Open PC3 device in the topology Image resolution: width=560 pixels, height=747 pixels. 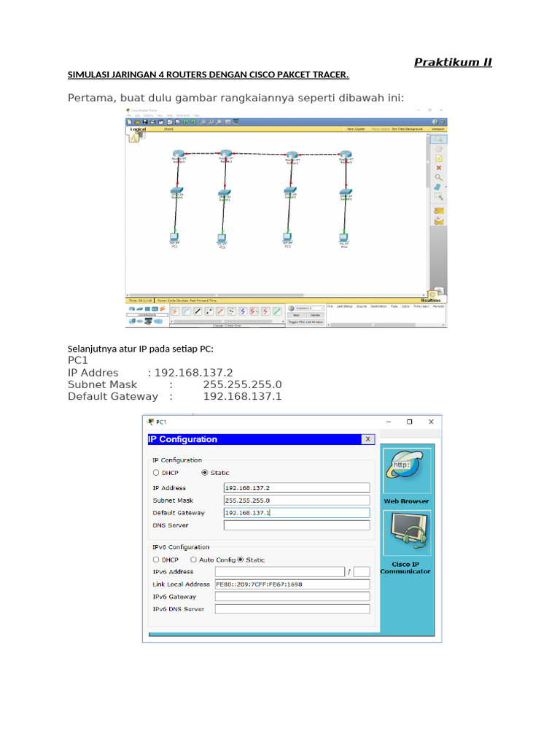287,237
